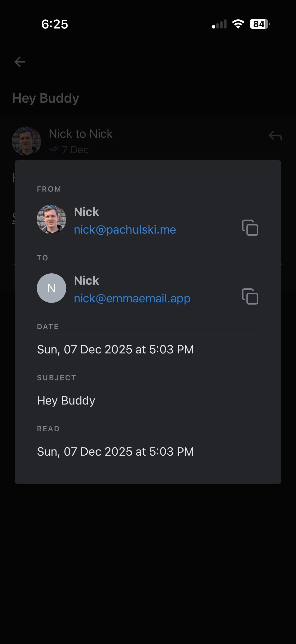Tap the dimmed sender photo in the message header
Image resolution: width=296 pixels, height=644 pixels.
pyautogui.click(x=27, y=141)
